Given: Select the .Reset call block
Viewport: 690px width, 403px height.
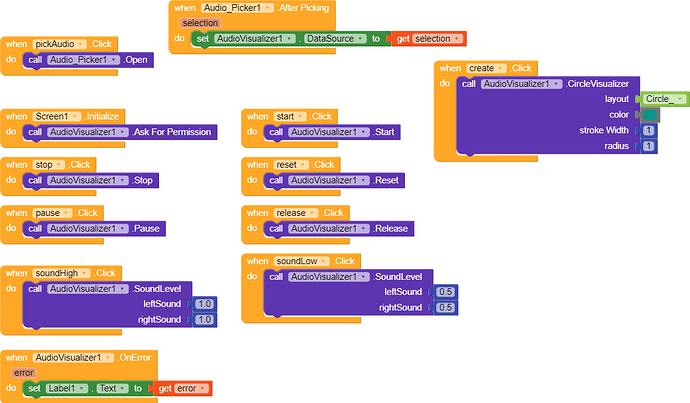Looking at the screenshot, I should 334,180.
